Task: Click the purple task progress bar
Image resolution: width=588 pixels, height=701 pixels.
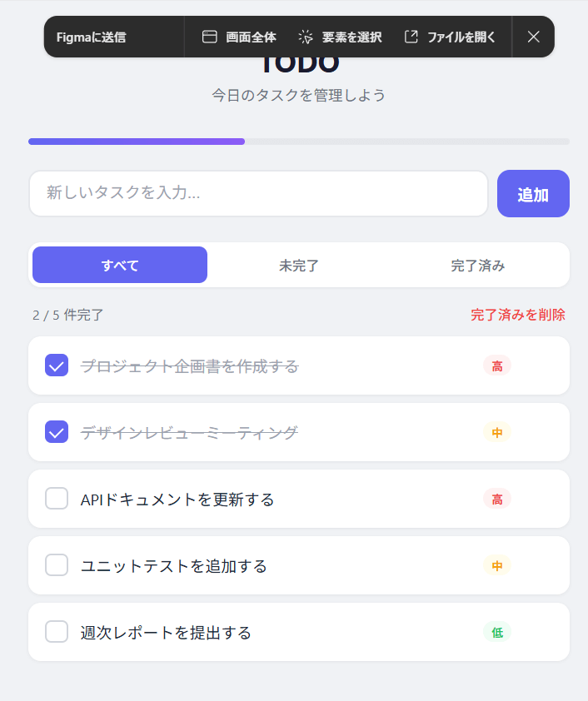Action: pyautogui.click(x=137, y=142)
